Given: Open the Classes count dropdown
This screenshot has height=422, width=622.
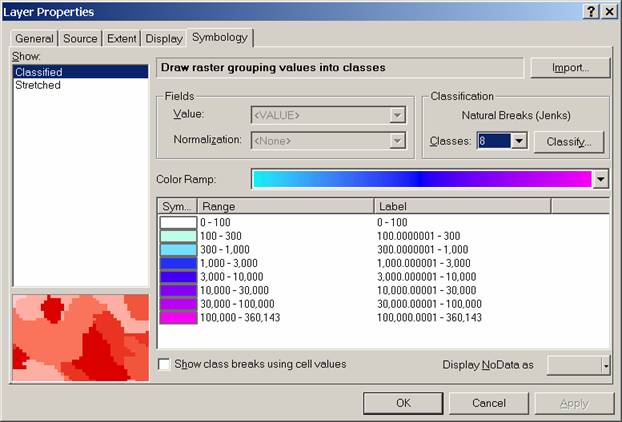Looking at the screenshot, I should coord(519,141).
